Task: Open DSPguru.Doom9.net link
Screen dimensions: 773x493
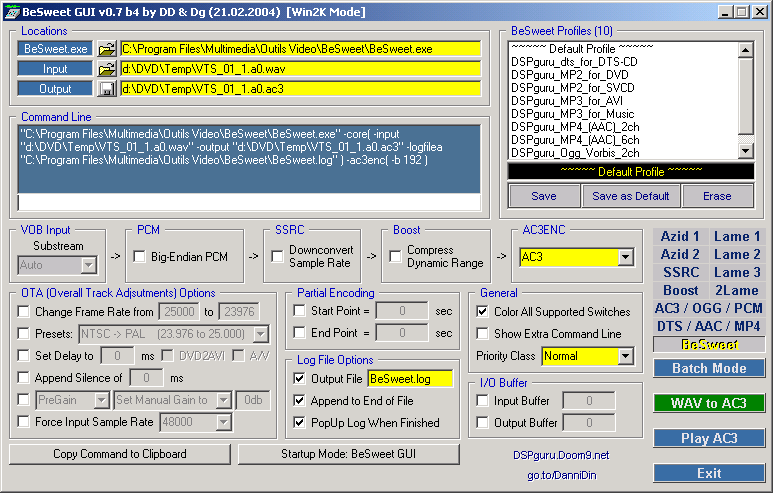Action: 561,455
